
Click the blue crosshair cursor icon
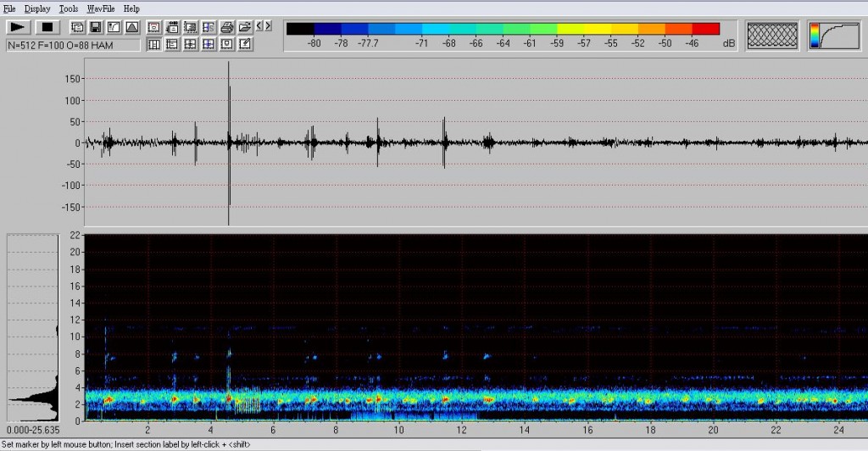tap(209, 44)
